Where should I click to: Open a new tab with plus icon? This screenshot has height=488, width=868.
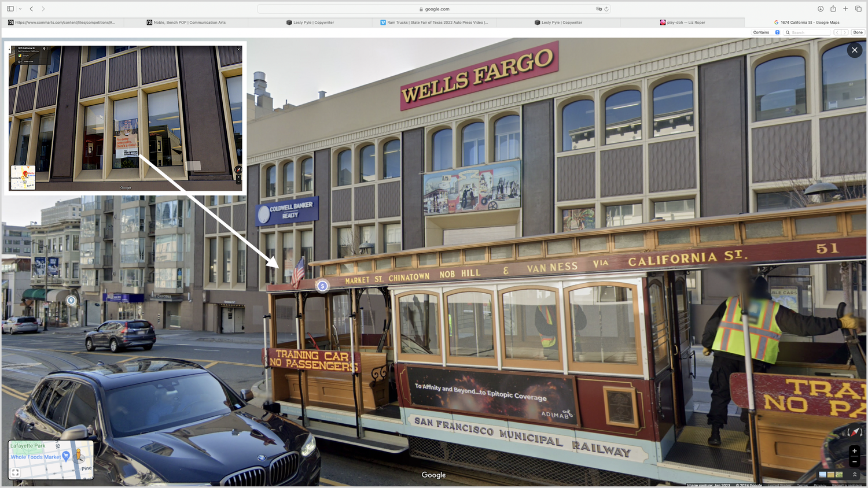845,9
